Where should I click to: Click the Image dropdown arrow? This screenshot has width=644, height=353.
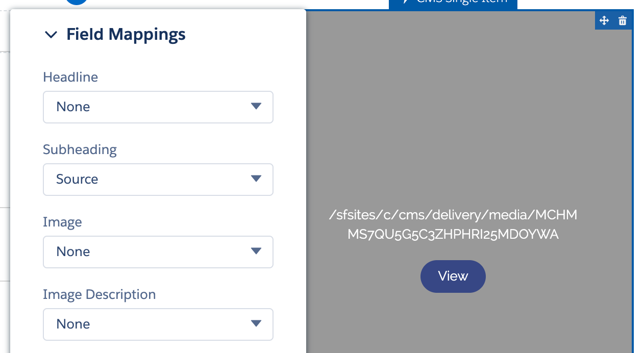tap(256, 251)
